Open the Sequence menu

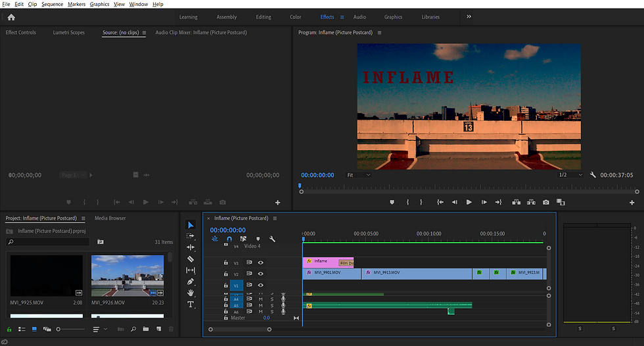52,4
